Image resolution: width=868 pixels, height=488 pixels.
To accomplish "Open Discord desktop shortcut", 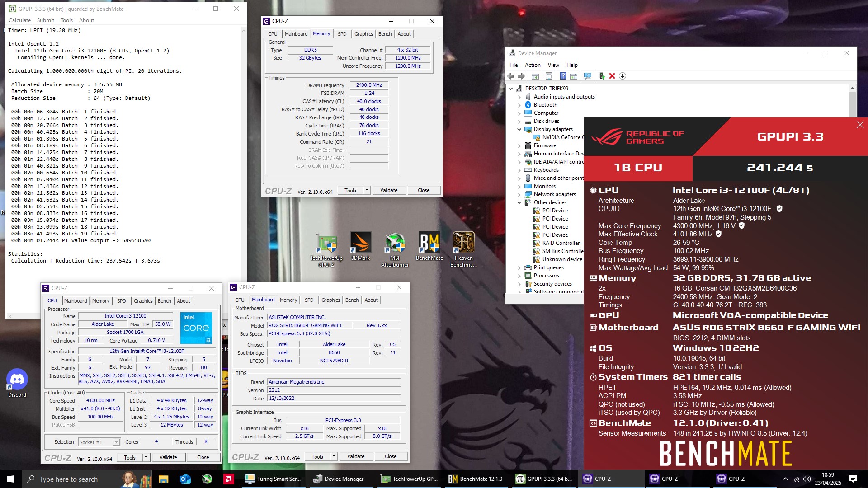I will [17, 383].
